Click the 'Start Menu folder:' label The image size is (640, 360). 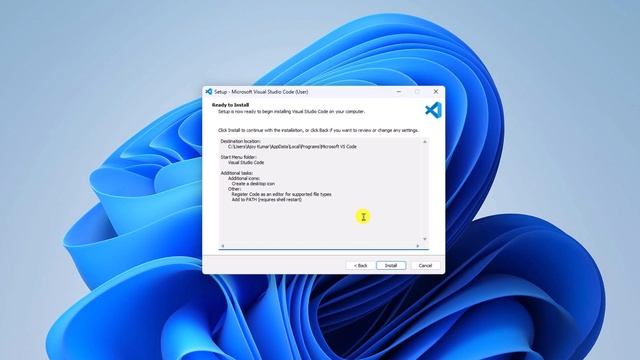(x=239, y=157)
